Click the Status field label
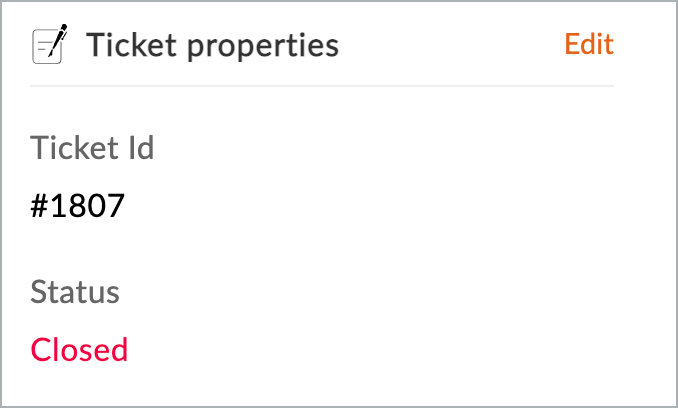This screenshot has height=408, width=678. (75, 293)
